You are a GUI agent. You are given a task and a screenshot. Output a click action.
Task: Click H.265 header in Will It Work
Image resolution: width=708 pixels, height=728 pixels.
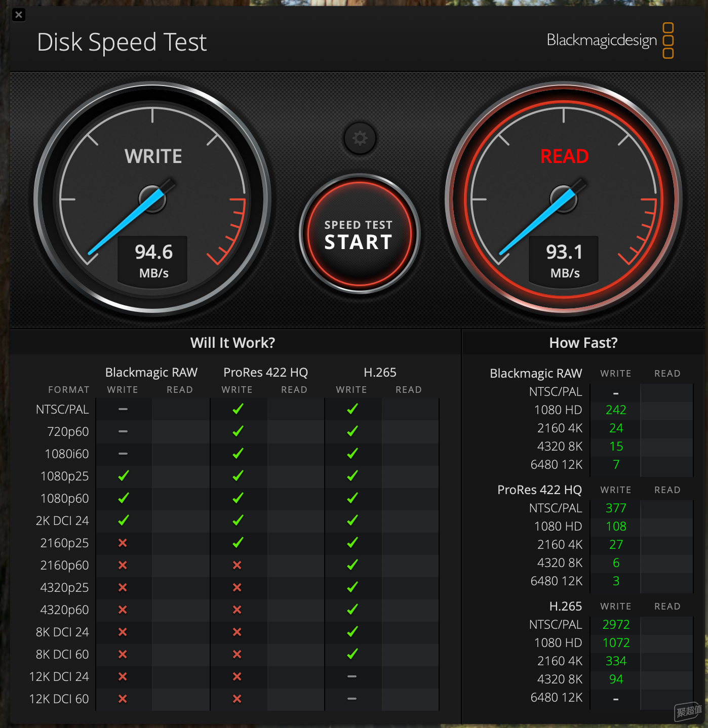380,373
